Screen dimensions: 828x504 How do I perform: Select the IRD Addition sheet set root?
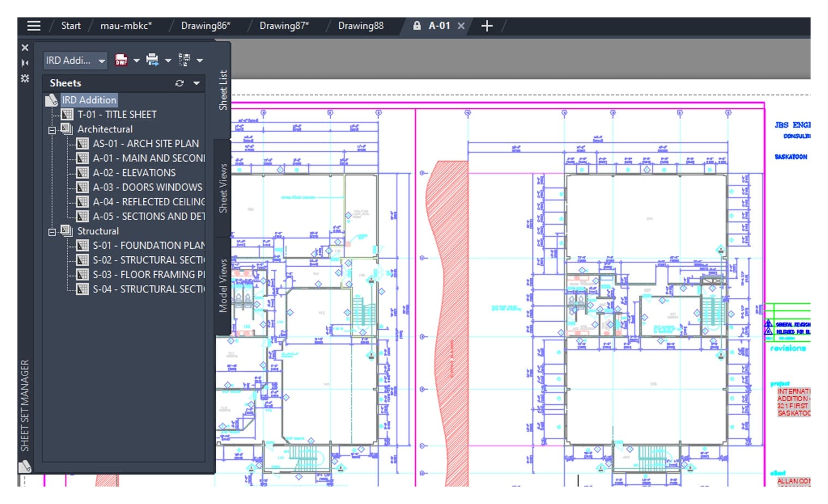(89, 100)
